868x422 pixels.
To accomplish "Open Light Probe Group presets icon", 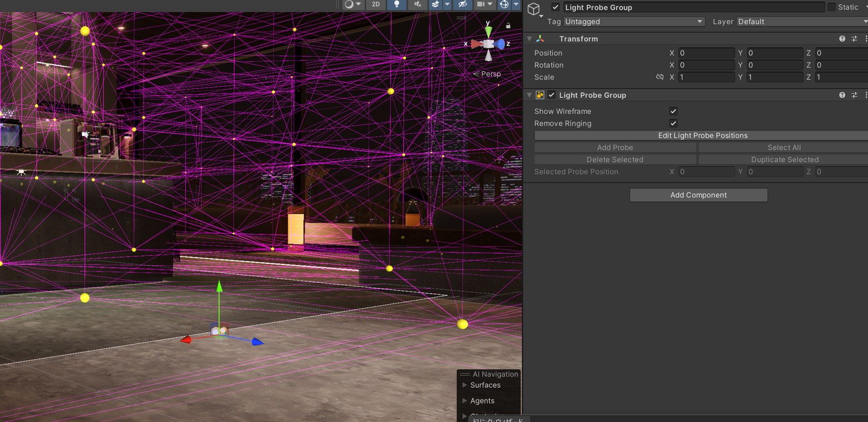I will (x=854, y=95).
